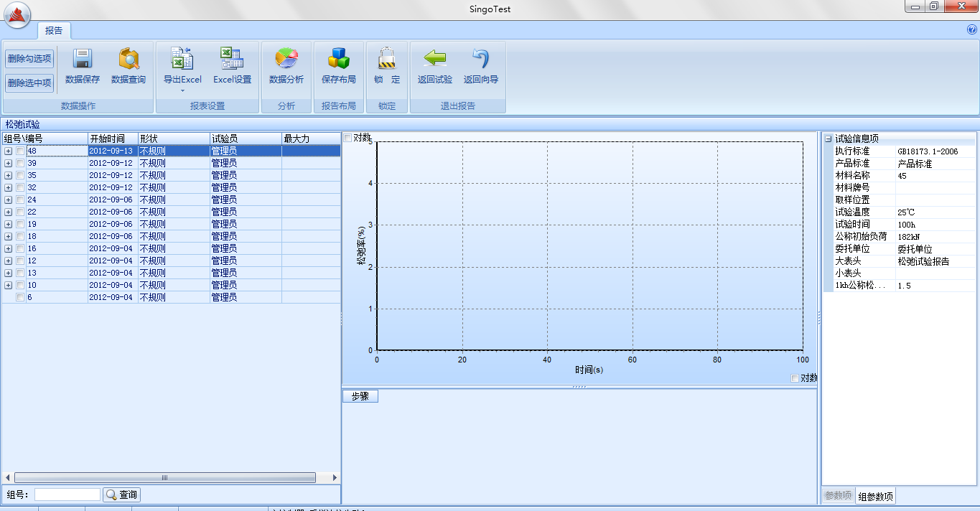Click 试验员 column header
980x511 pixels.
(x=246, y=139)
